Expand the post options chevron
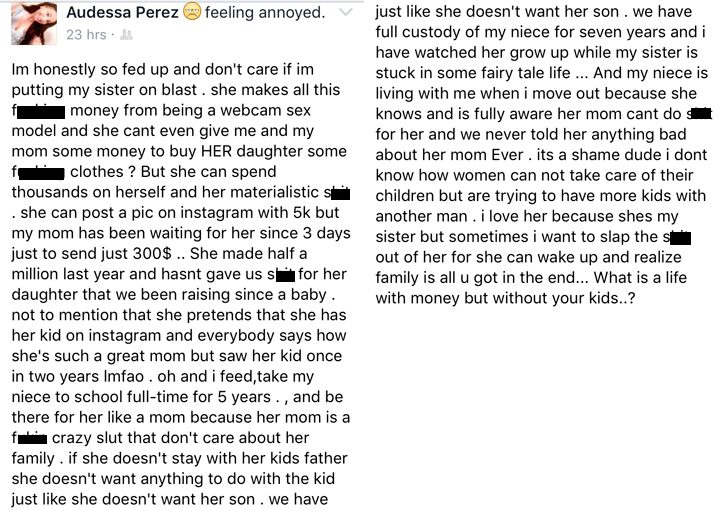The image size is (728, 510). click(346, 12)
